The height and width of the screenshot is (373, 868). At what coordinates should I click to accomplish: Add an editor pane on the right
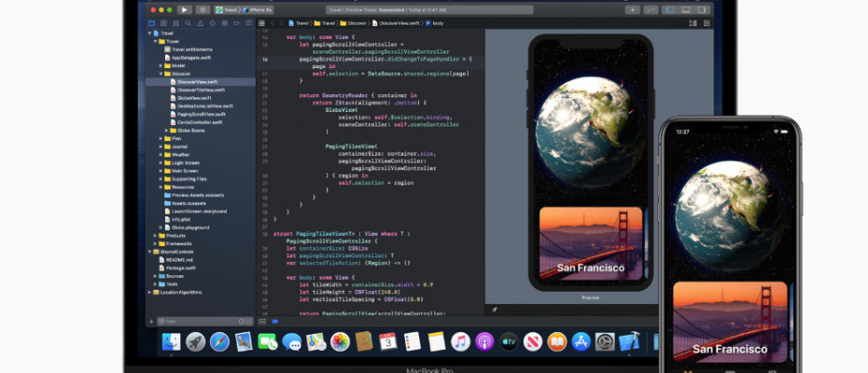click(x=707, y=23)
